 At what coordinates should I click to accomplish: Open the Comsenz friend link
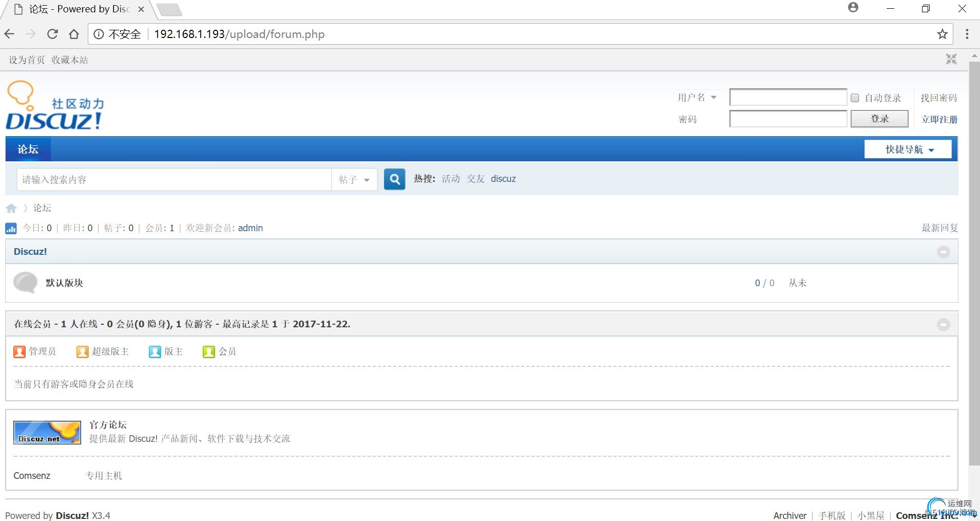(x=32, y=476)
